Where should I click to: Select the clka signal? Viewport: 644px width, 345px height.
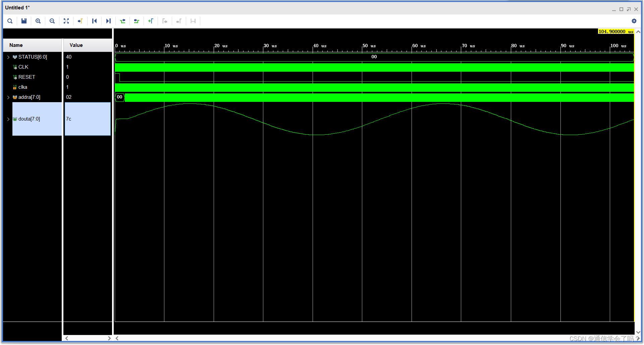click(x=23, y=87)
